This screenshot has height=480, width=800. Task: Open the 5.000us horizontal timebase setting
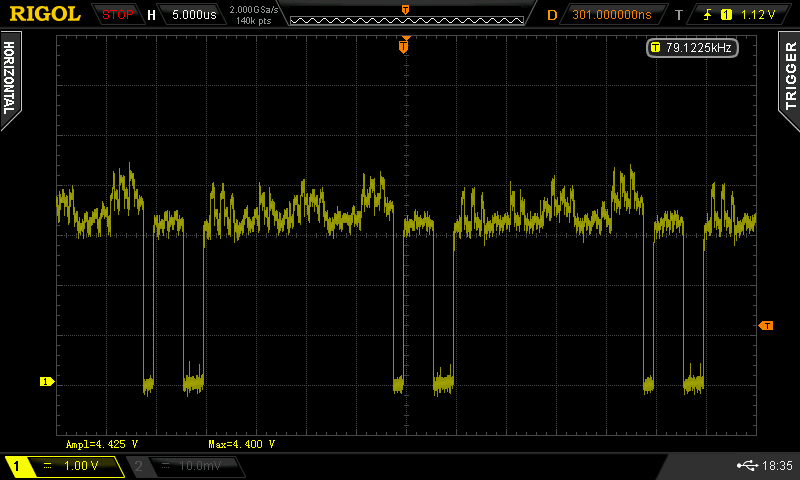tap(191, 15)
